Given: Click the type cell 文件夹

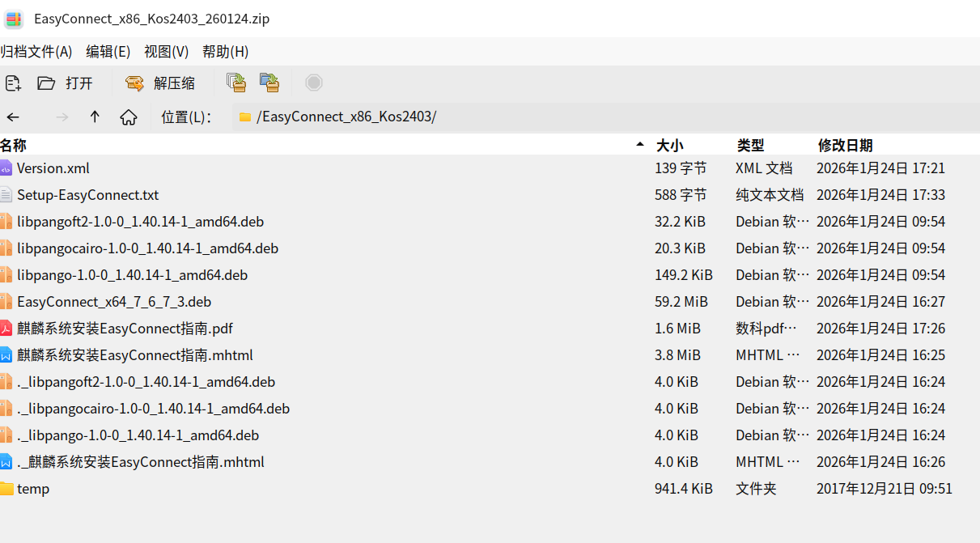Looking at the screenshot, I should (x=756, y=489).
